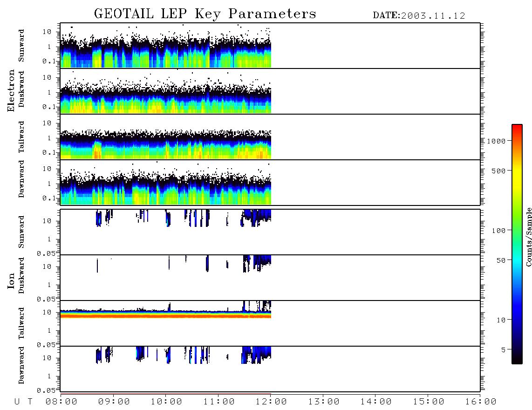Click the Electron Tailward spectrogram data
The height and width of the screenshot is (410, 532).
pos(165,144)
